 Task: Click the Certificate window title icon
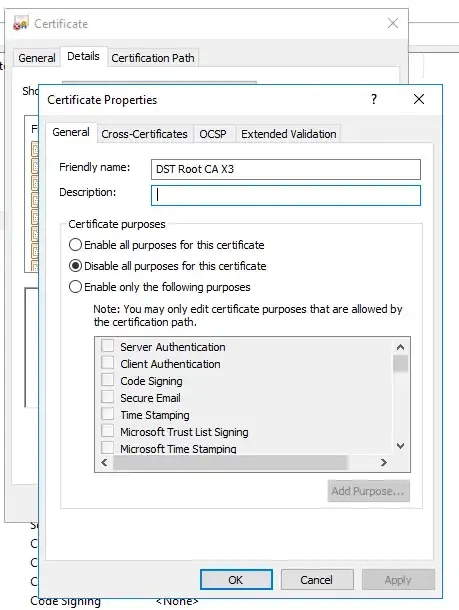(x=21, y=23)
